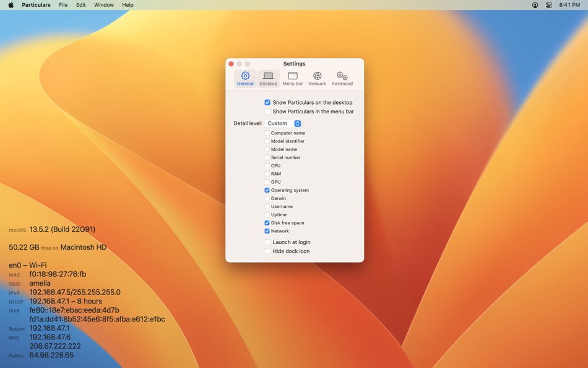Image resolution: width=588 pixels, height=368 pixels.
Task: Switch to the Network globe tab
Action: (318, 79)
